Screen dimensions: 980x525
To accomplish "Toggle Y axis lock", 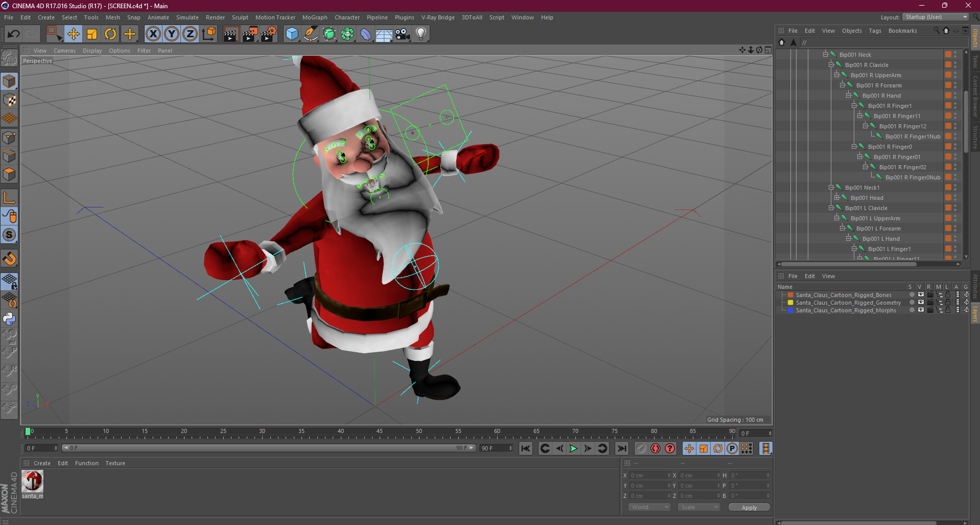I will 172,34.
